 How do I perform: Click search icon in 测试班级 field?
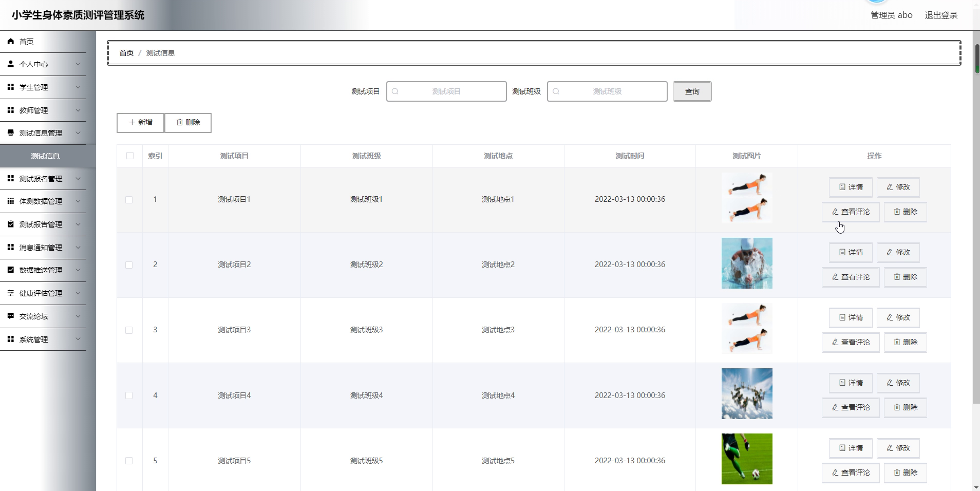point(556,91)
